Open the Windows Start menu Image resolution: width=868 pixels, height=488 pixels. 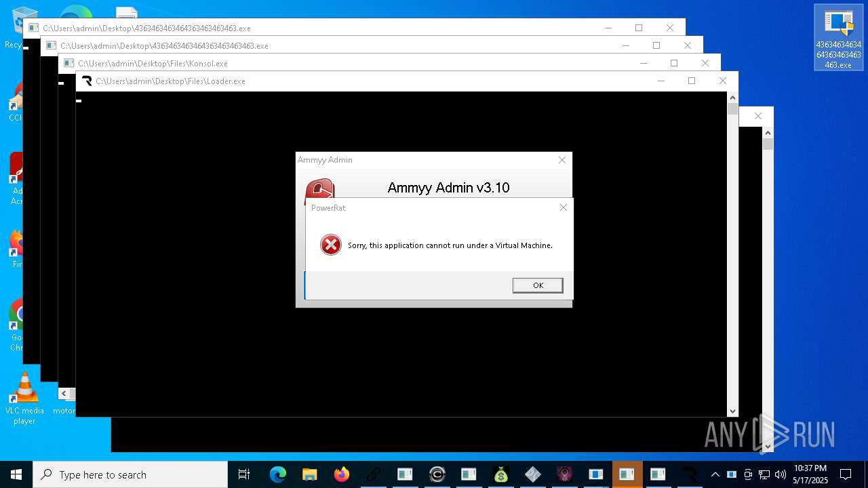tap(16, 474)
